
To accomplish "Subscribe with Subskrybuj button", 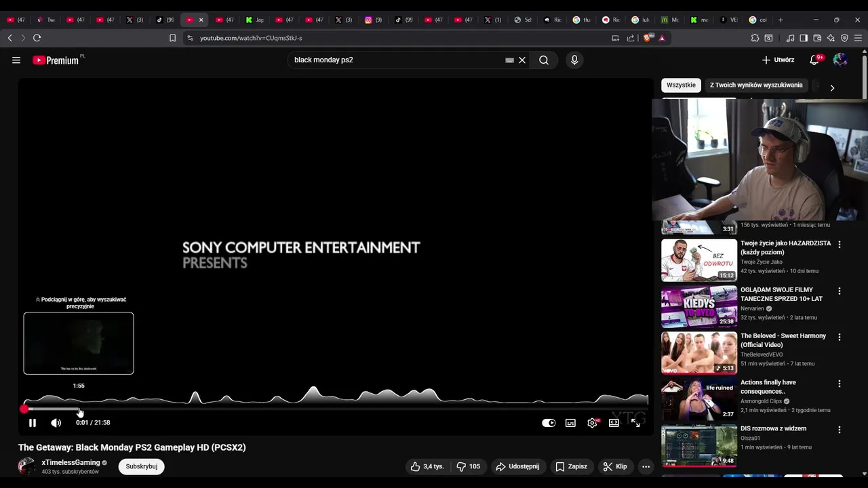I will (x=141, y=466).
